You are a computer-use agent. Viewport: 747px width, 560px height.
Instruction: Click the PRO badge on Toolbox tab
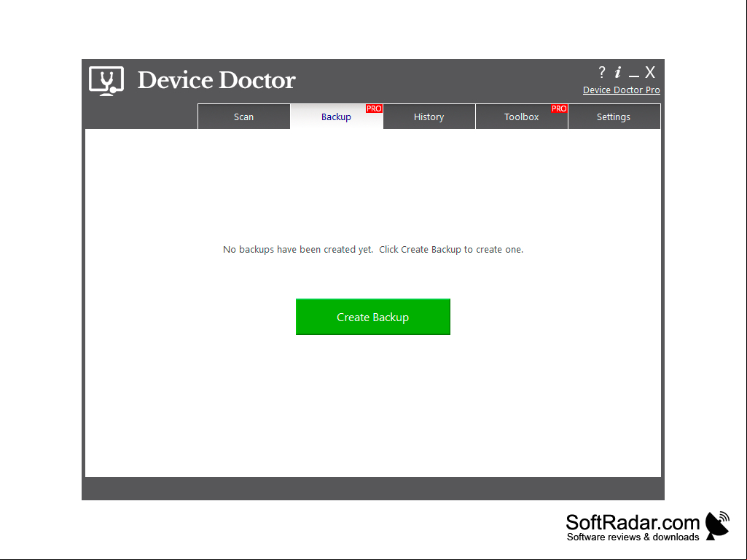559,109
